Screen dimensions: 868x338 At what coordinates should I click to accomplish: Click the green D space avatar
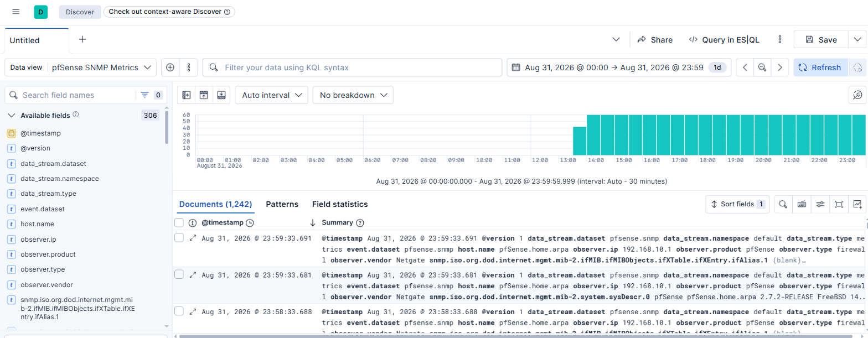click(41, 12)
